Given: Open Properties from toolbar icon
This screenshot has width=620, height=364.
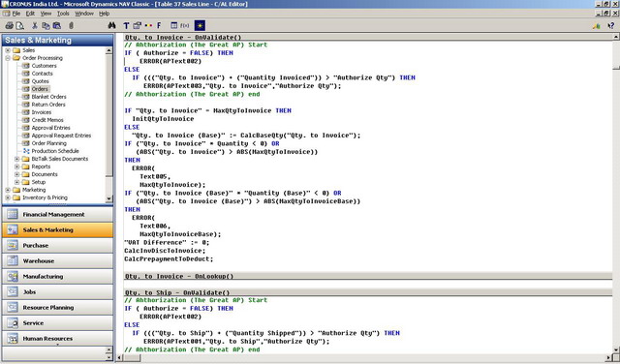Looking at the screenshot, I should coord(137,26).
